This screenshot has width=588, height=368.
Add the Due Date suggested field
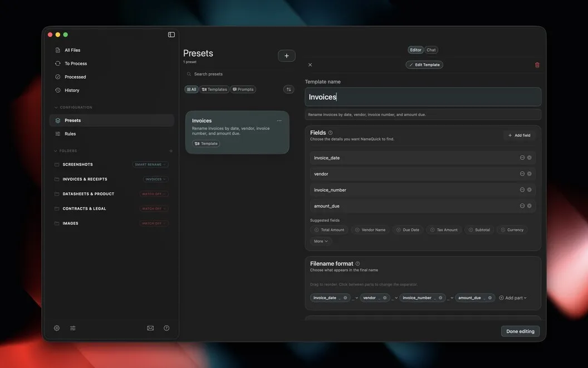[x=408, y=230]
